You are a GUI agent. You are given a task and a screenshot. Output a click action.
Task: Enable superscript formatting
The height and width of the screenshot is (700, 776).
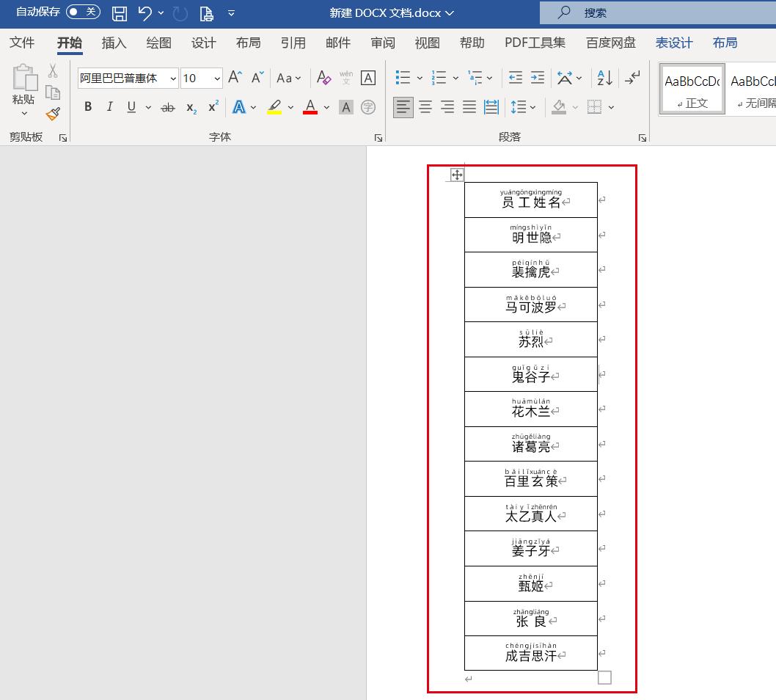pyautogui.click(x=212, y=107)
